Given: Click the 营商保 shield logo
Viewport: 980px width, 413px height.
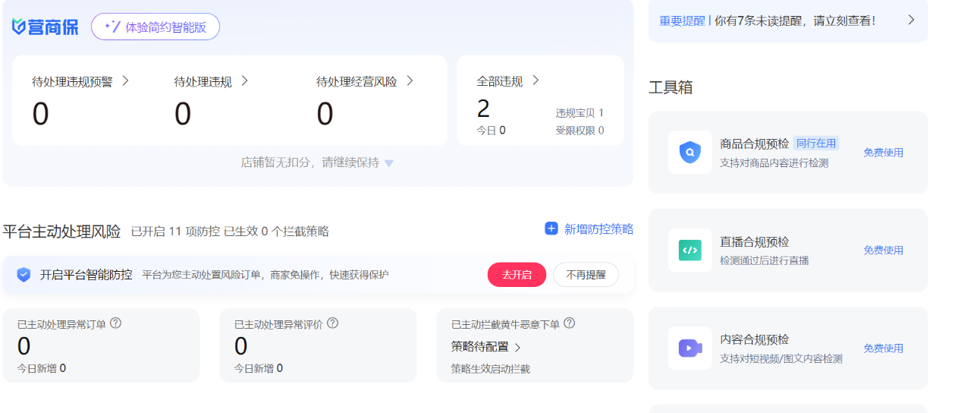Looking at the screenshot, I should point(19,27).
